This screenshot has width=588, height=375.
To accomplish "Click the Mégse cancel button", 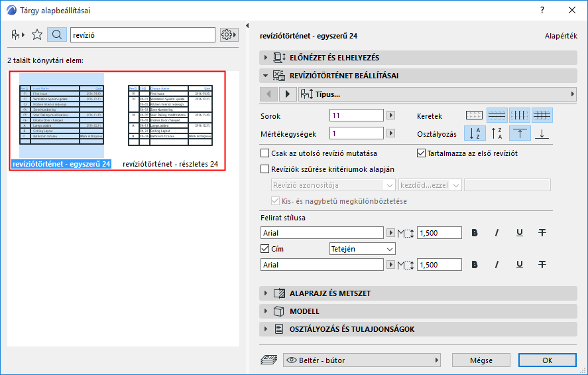I will pos(481,360).
